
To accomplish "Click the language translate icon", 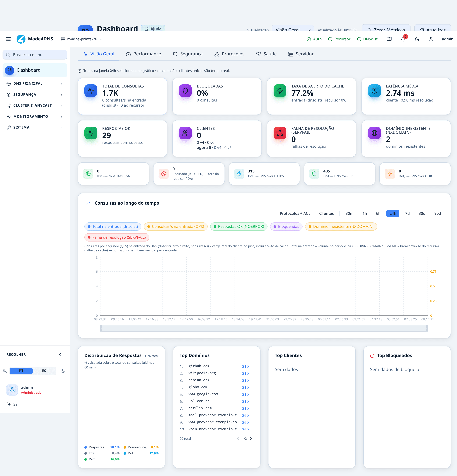I will tap(5, 371).
